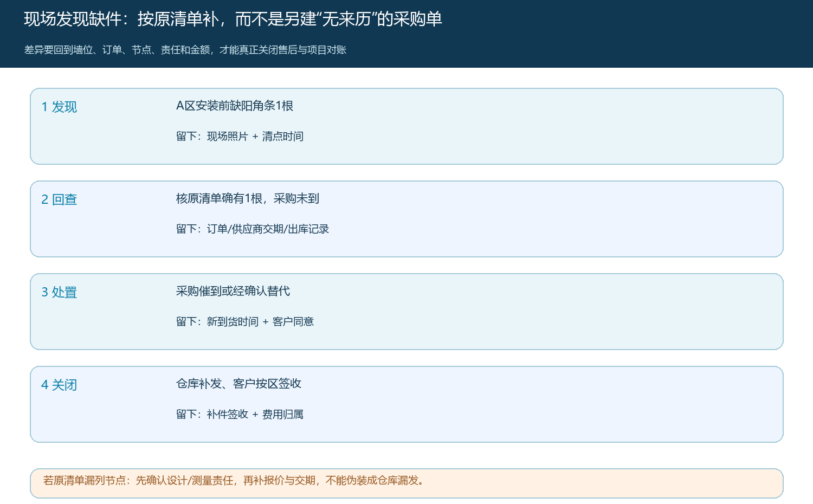Select the text 采购催到或经确认替代
Viewport: 813px width, 504px height.
(x=233, y=291)
